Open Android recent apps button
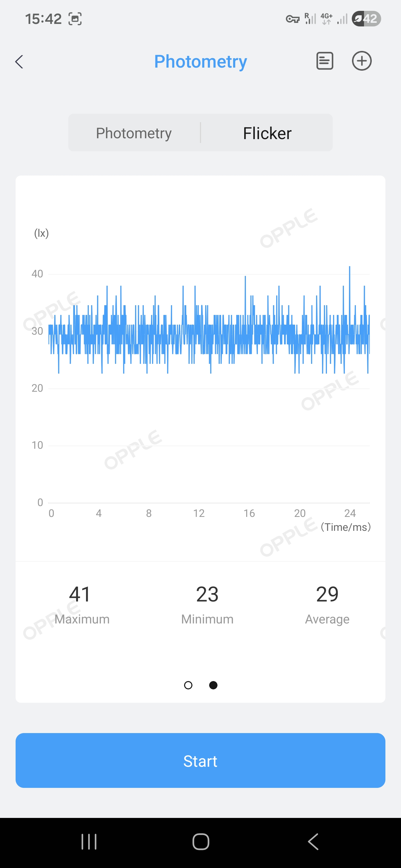401x868 pixels. tap(89, 841)
